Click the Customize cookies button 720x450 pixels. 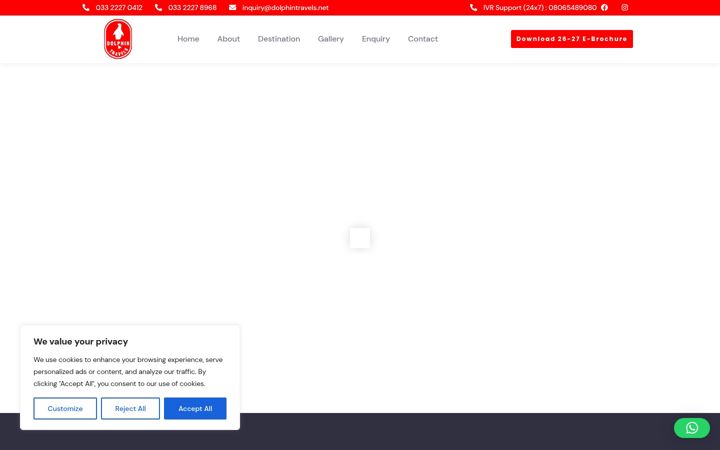tap(65, 408)
